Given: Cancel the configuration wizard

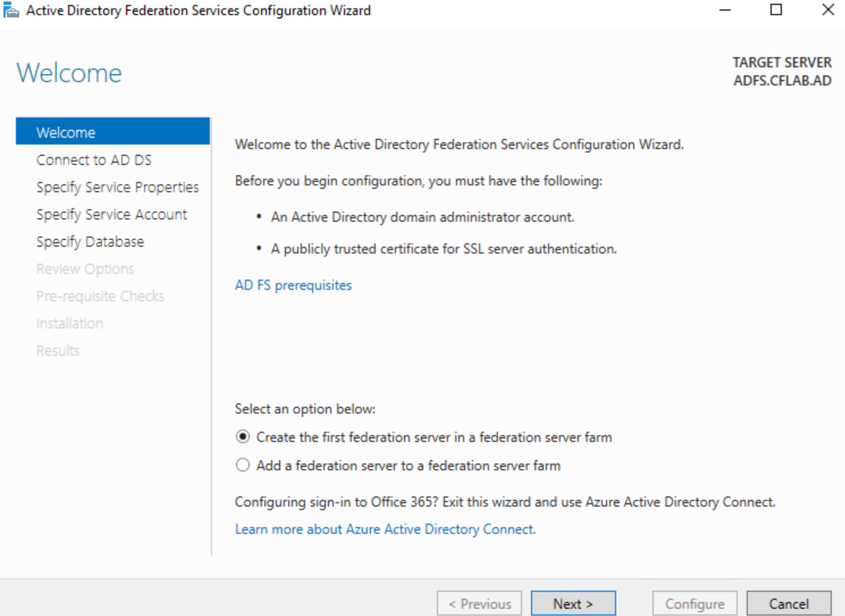Looking at the screenshot, I should click(x=788, y=603).
